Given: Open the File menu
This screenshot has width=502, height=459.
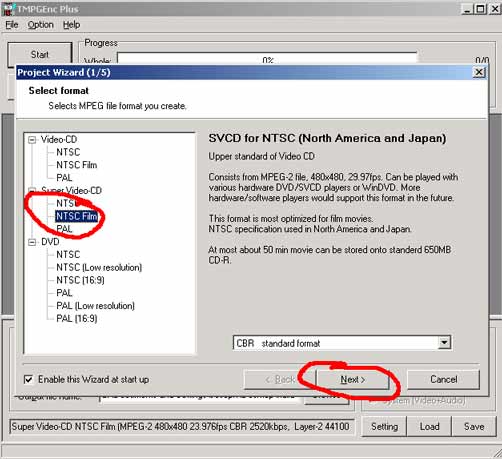Looking at the screenshot, I should pyautogui.click(x=12, y=25).
